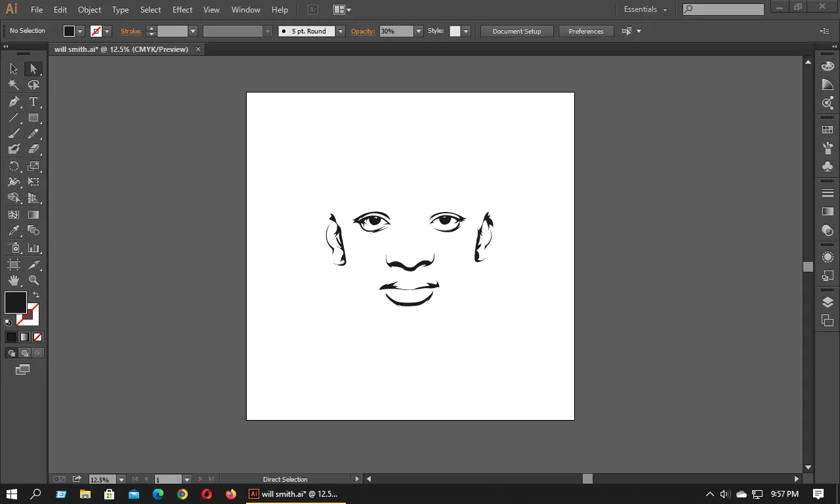840x504 pixels.
Task: Open the Window menu
Action: pos(246,10)
